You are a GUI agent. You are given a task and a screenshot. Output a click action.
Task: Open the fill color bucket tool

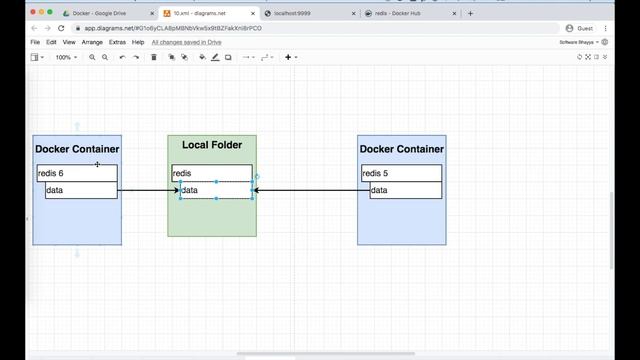coord(202,58)
